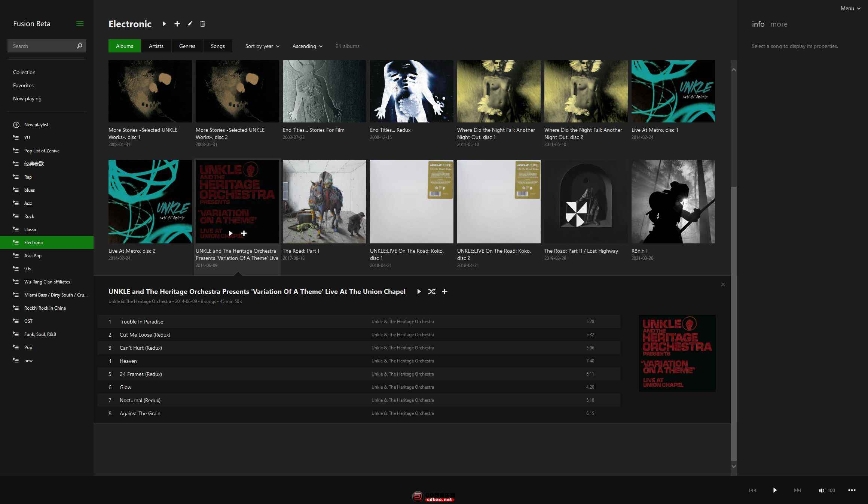This screenshot has width=868, height=504.
Task: Delete the Electronic playlist
Action: pyautogui.click(x=202, y=24)
